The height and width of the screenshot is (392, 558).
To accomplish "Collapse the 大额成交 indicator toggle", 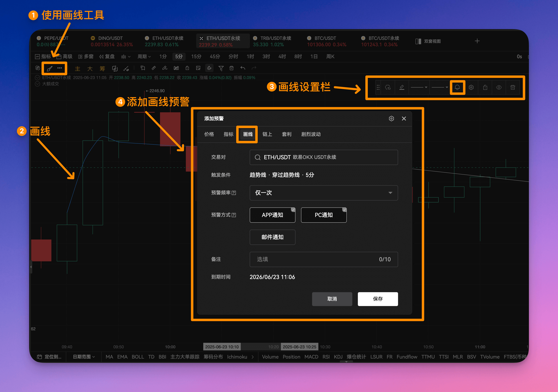I will (37, 84).
